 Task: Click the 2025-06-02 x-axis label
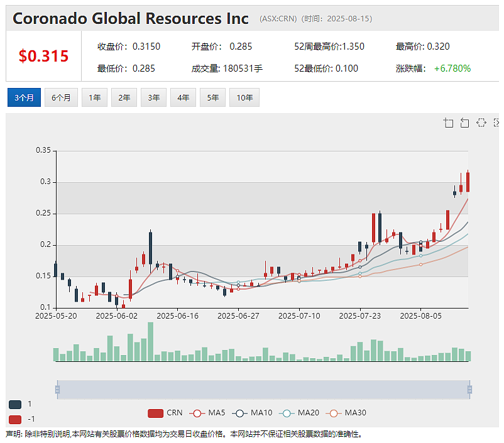point(117,316)
